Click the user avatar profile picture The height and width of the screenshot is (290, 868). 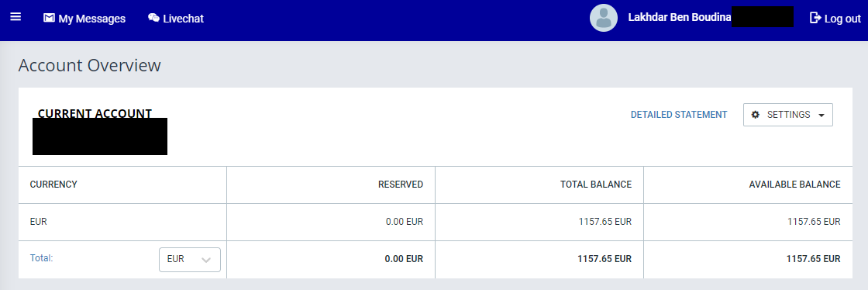click(604, 18)
